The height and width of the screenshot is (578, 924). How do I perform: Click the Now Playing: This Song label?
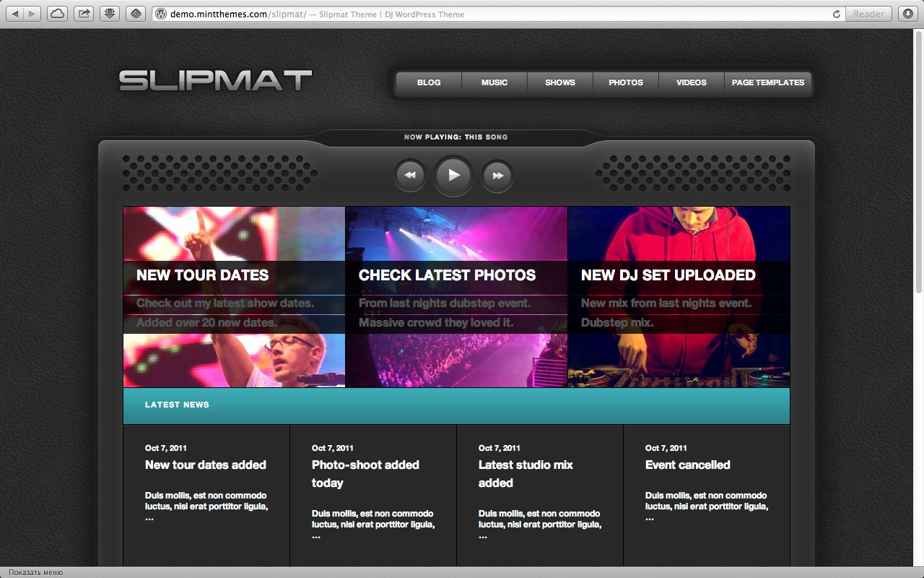click(456, 137)
